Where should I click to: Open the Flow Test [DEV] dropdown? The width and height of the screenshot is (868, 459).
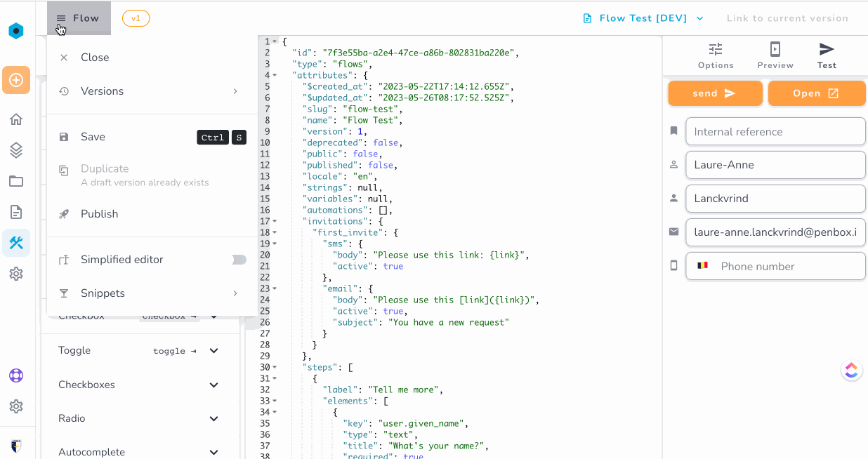643,18
